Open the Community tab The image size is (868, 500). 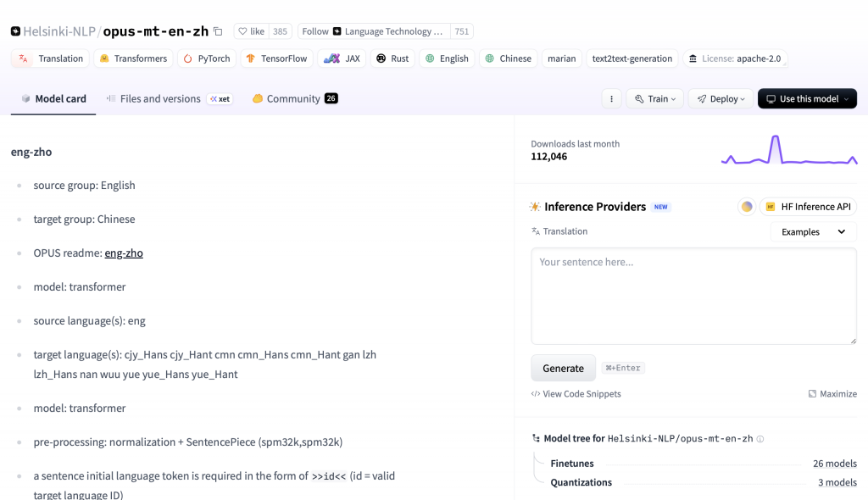click(x=295, y=98)
